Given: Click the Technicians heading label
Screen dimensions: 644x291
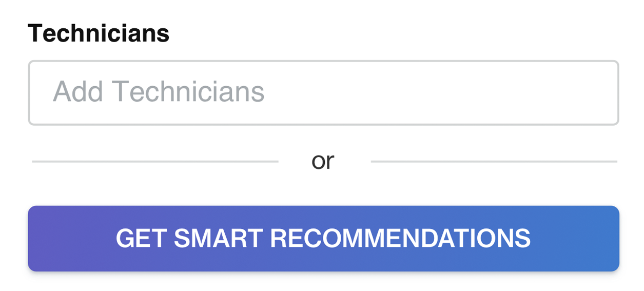Looking at the screenshot, I should (99, 33).
